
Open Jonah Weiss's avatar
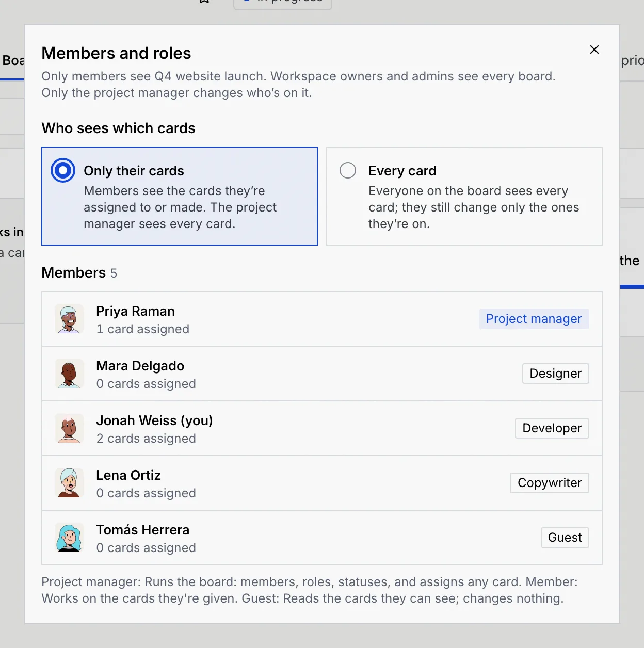click(69, 428)
